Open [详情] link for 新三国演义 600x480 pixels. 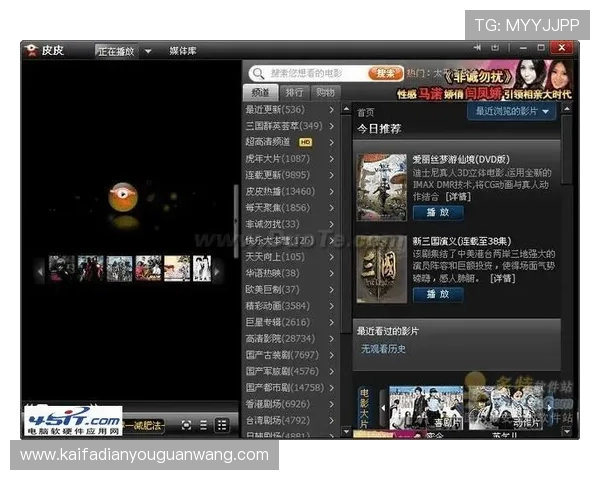click(x=503, y=278)
